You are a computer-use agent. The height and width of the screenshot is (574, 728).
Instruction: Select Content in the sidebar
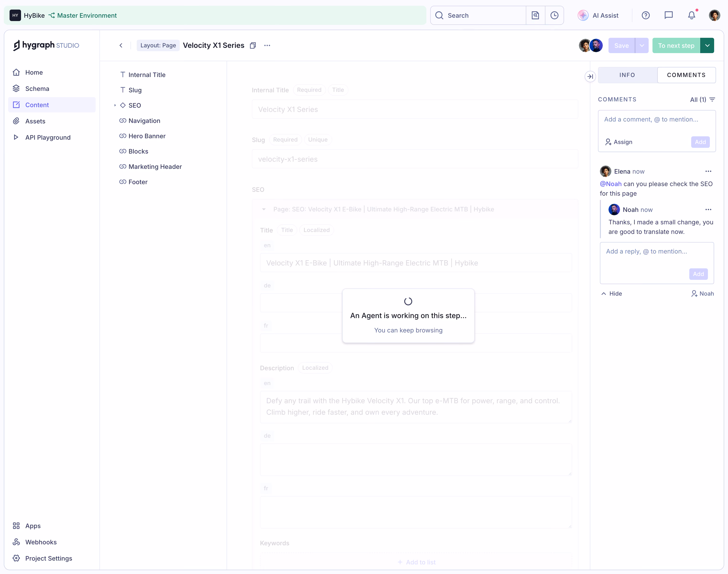click(x=52, y=105)
